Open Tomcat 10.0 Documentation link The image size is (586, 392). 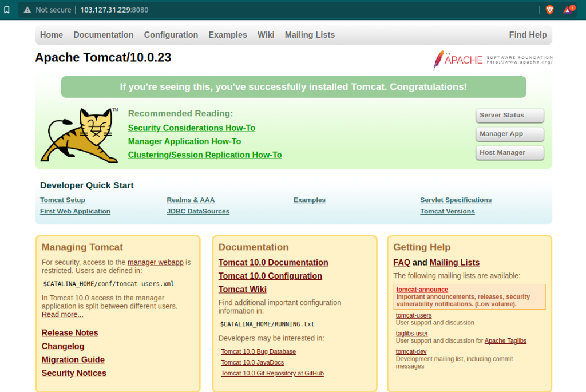tap(273, 262)
